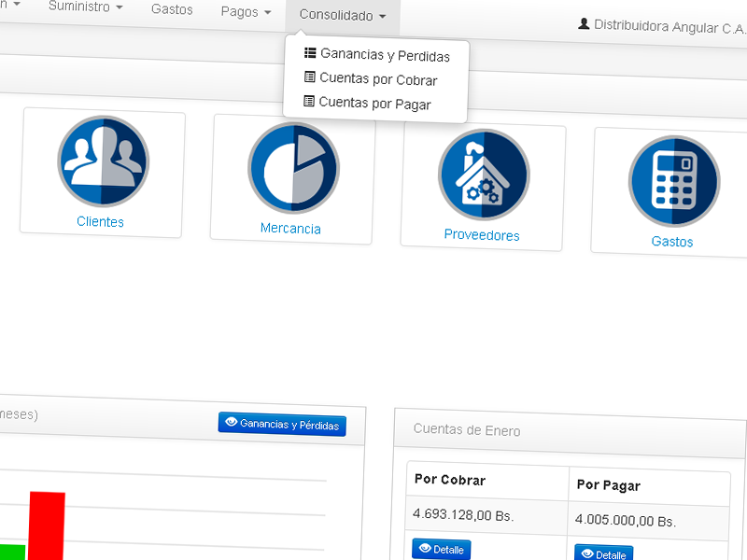View Detalle under Por Cobrar
This screenshot has width=747, height=560.
coord(441,550)
